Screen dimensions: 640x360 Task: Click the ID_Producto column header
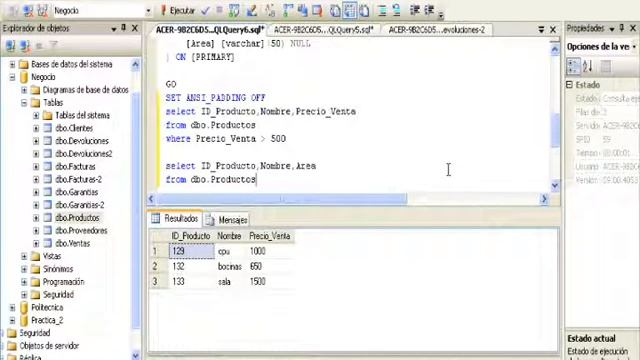pyautogui.click(x=191, y=236)
